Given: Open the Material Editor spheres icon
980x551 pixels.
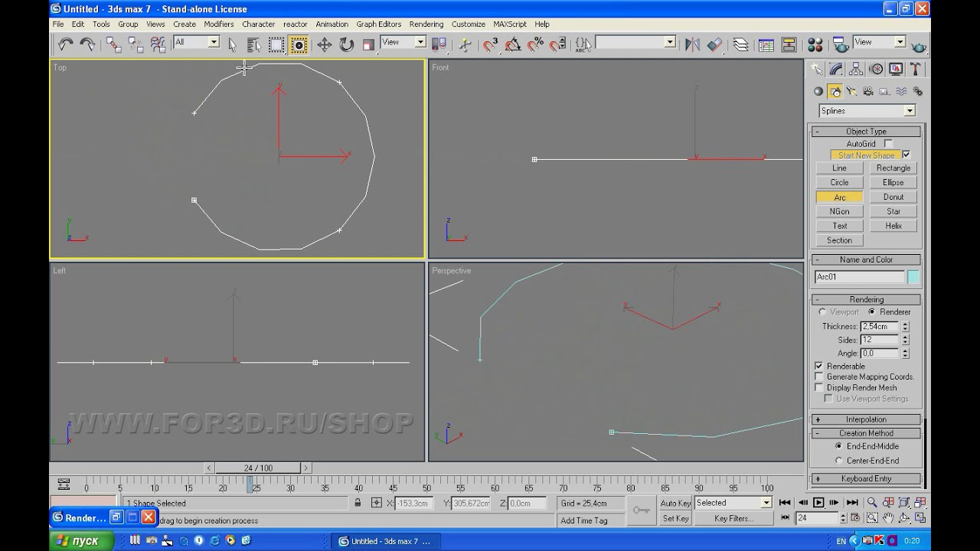Looking at the screenshot, I should tap(815, 44).
